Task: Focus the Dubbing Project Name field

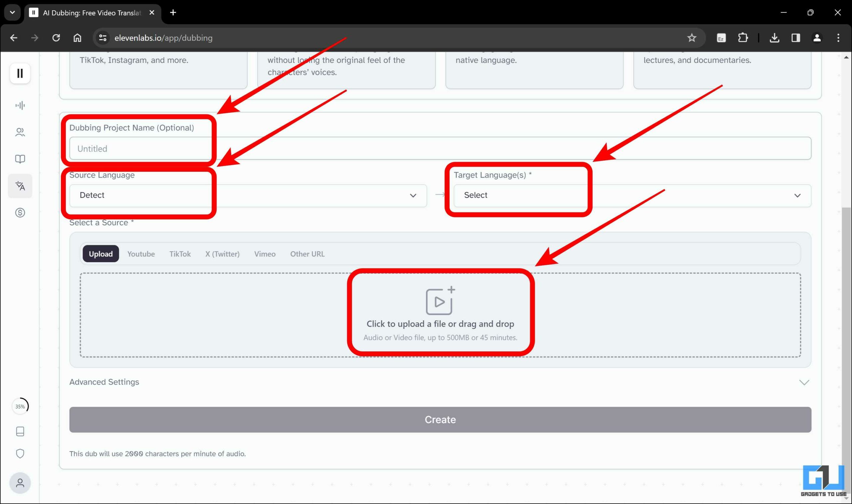Action: tap(440, 148)
